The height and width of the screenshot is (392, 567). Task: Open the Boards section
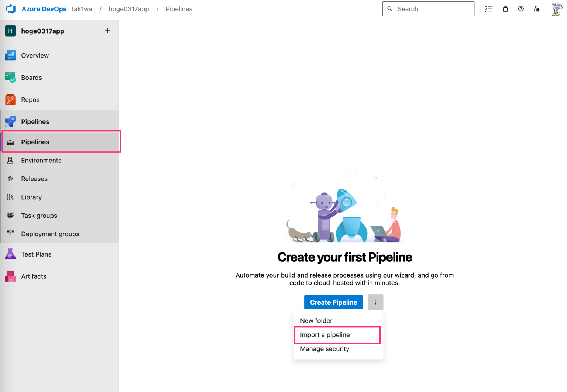pyautogui.click(x=31, y=78)
